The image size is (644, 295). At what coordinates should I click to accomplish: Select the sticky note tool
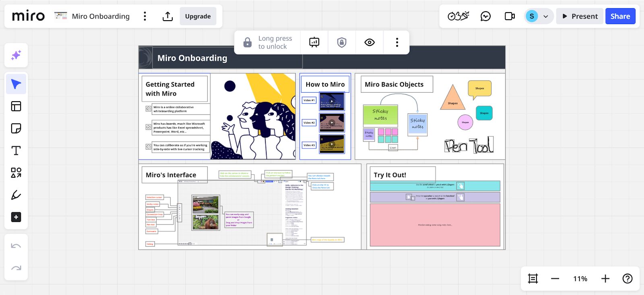click(x=16, y=129)
